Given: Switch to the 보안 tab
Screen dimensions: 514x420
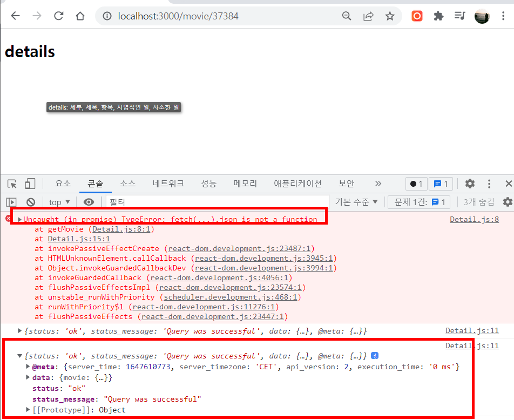Looking at the screenshot, I should 346,184.
